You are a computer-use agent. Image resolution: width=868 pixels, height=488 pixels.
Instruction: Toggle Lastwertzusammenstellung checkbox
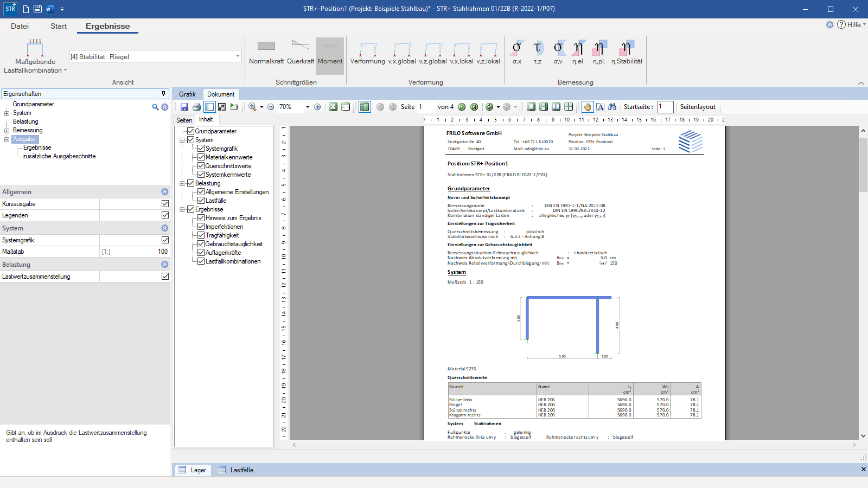[165, 277]
